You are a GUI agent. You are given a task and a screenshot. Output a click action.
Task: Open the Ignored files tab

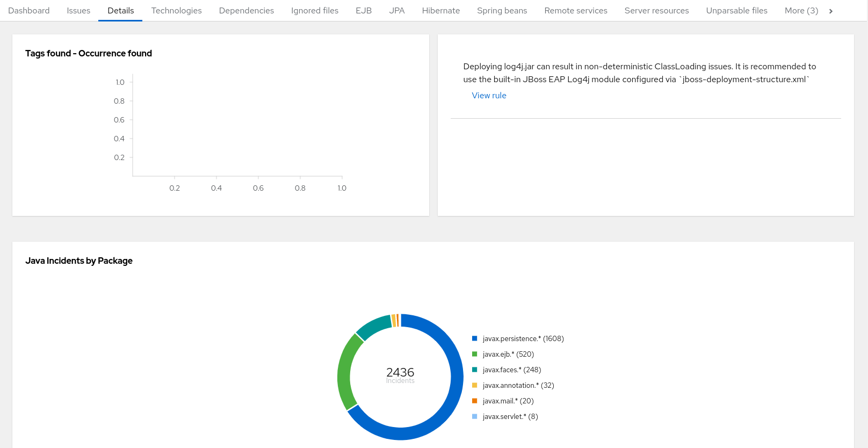(x=315, y=11)
